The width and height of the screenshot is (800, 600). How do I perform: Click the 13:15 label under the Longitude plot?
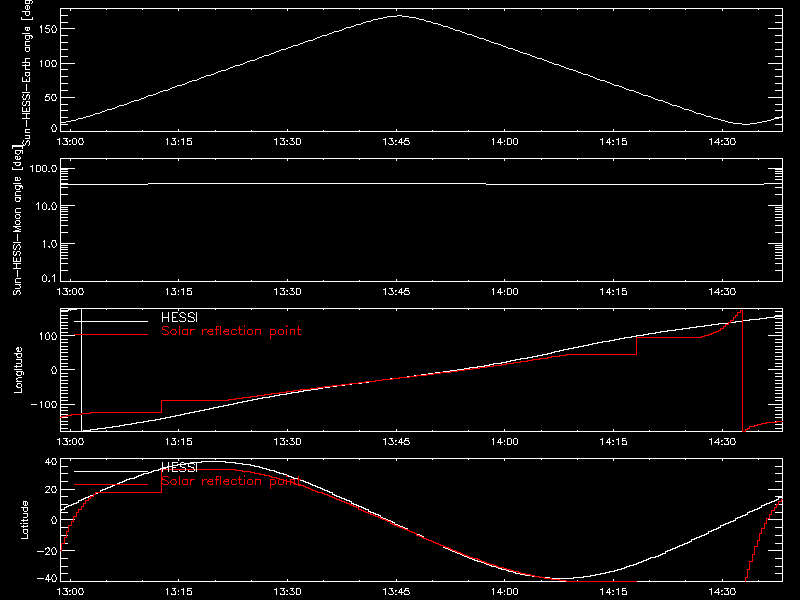click(x=179, y=441)
